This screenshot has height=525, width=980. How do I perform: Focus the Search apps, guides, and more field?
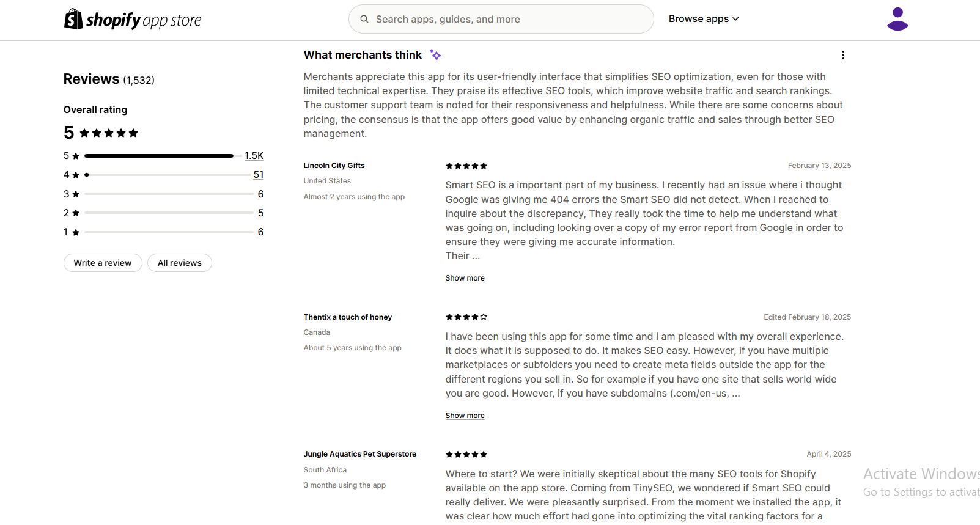tap(501, 19)
